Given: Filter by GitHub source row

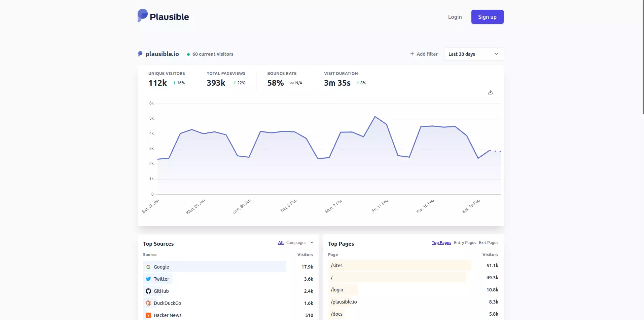Looking at the screenshot, I should click(228, 291).
